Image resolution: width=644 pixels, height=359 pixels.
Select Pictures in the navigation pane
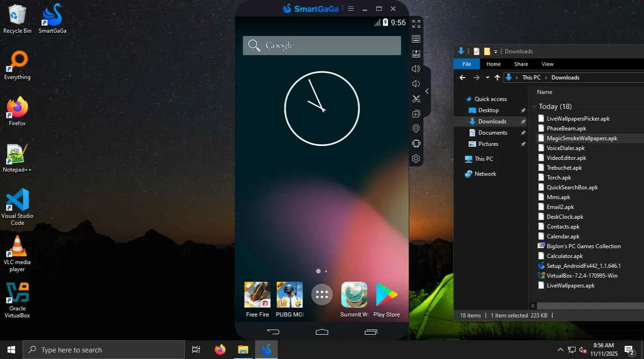point(488,144)
